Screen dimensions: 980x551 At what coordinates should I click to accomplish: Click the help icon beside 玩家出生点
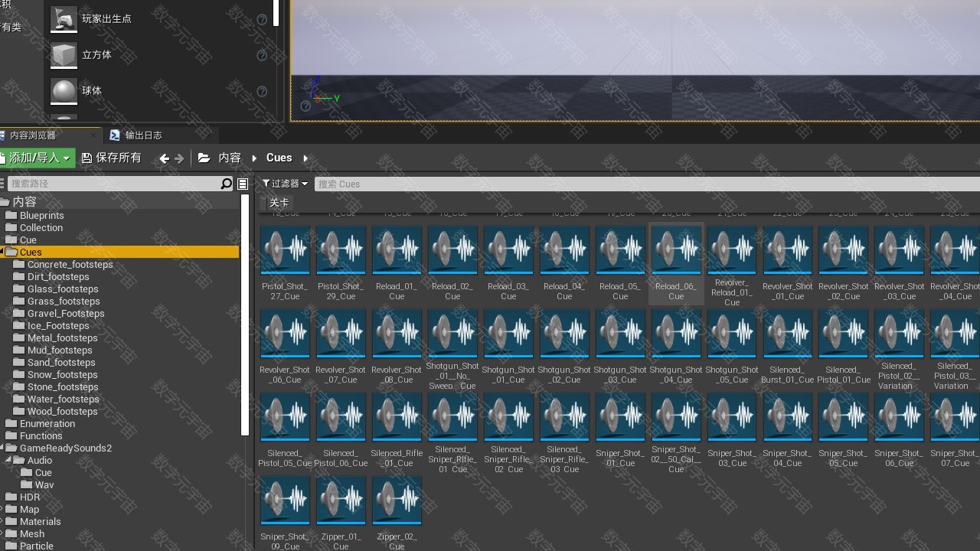(262, 19)
